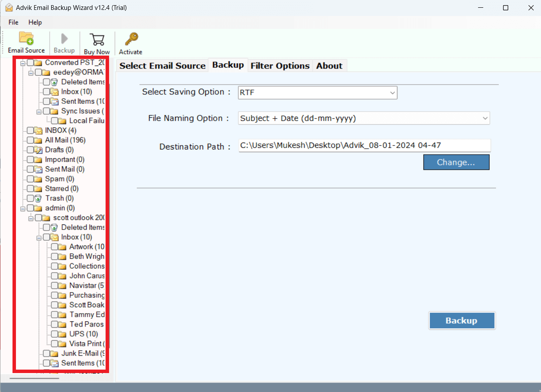Switch to the Filter Options tab
The width and height of the screenshot is (541, 392).
point(280,65)
